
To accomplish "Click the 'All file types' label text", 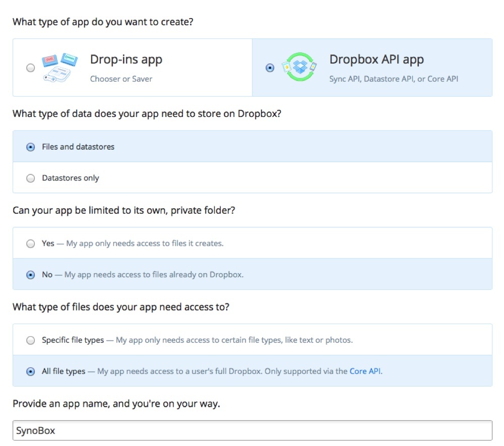I will (x=64, y=371).
